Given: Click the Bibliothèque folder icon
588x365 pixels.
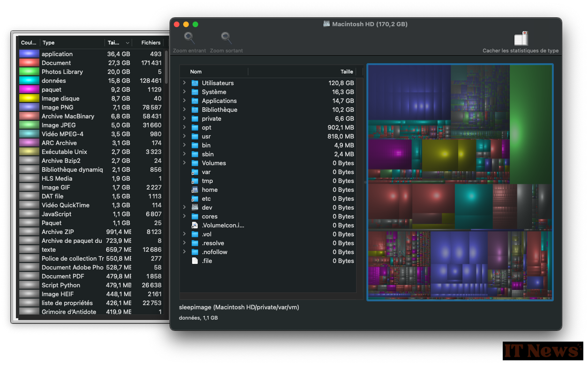Looking at the screenshot, I should (x=195, y=109).
